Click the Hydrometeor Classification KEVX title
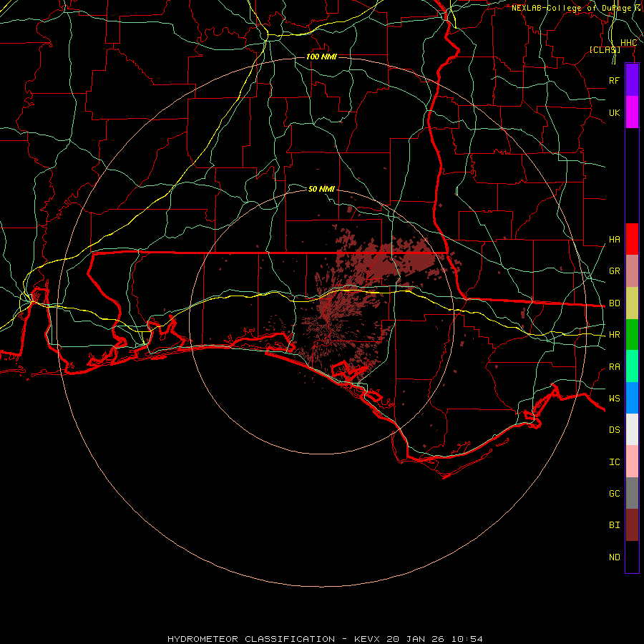Image resolution: width=644 pixels, height=644 pixels. tap(325, 639)
